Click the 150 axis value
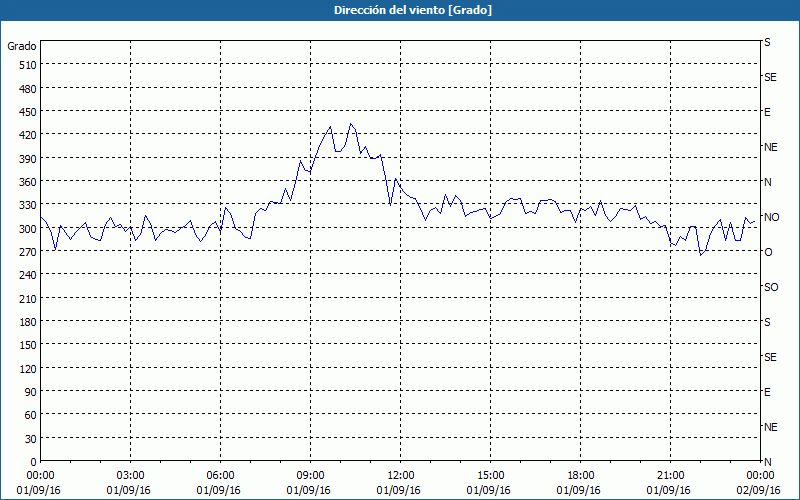 [x=28, y=345]
